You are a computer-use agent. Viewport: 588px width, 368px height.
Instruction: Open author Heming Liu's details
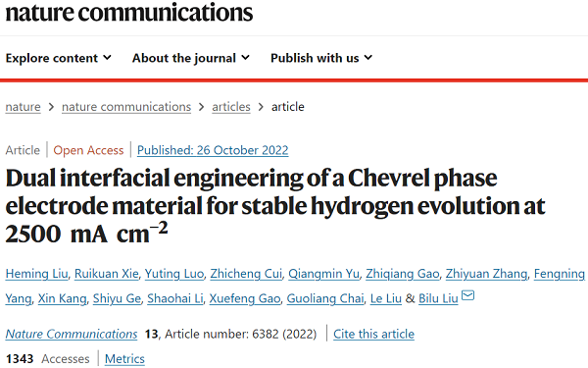point(36,274)
